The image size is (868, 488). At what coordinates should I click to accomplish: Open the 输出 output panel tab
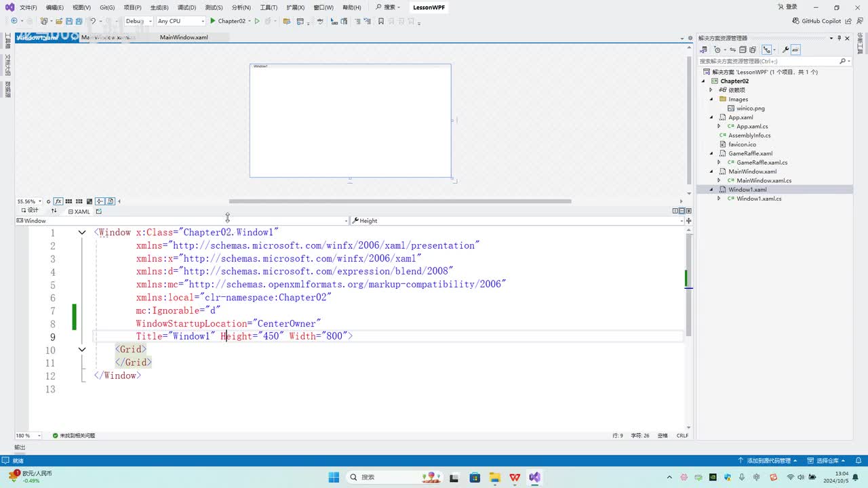coord(20,447)
